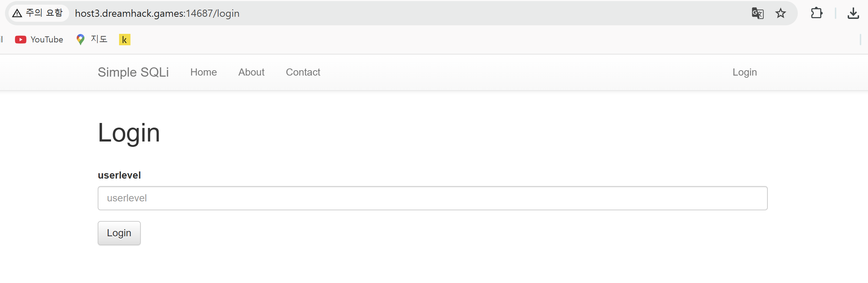Click the Simple SQLi brand link

pyautogui.click(x=133, y=72)
